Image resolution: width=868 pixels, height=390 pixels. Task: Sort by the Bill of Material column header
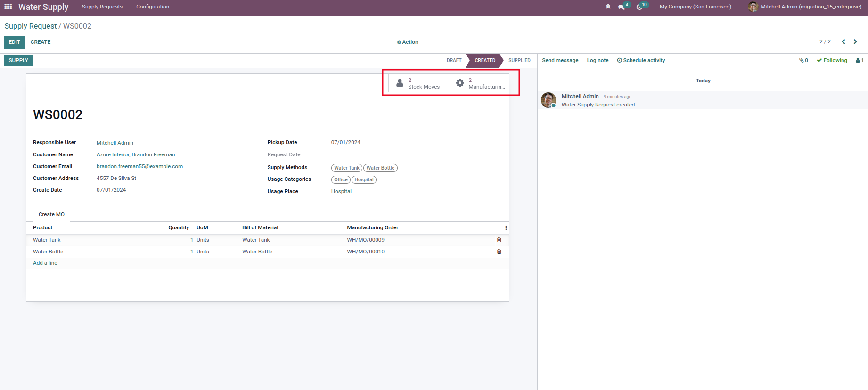pyautogui.click(x=260, y=227)
